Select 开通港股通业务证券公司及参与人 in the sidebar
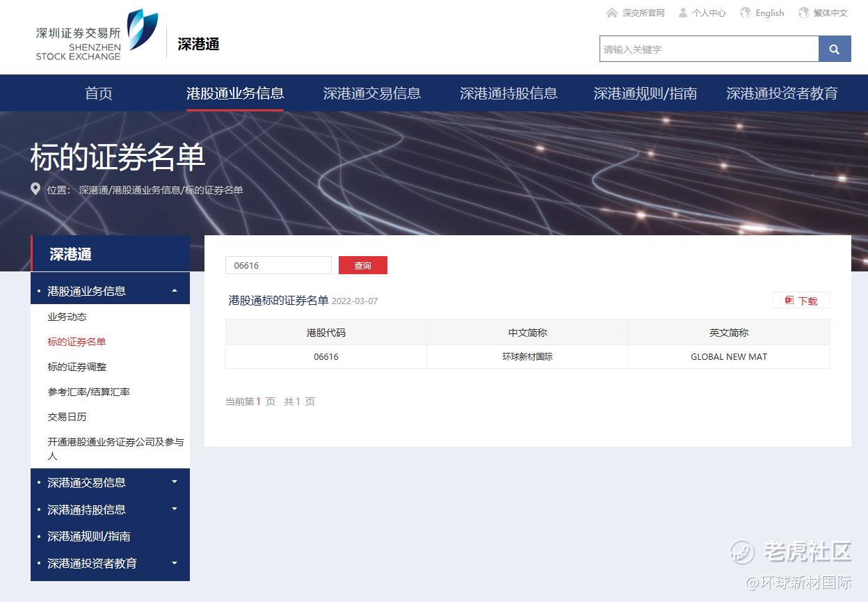The height and width of the screenshot is (602, 868). click(x=115, y=449)
